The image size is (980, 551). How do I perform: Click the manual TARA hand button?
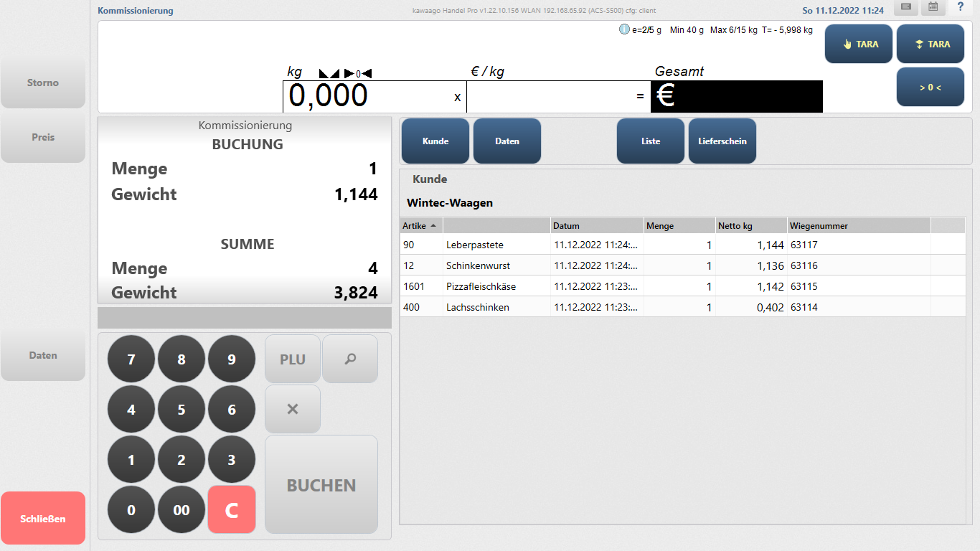click(858, 44)
